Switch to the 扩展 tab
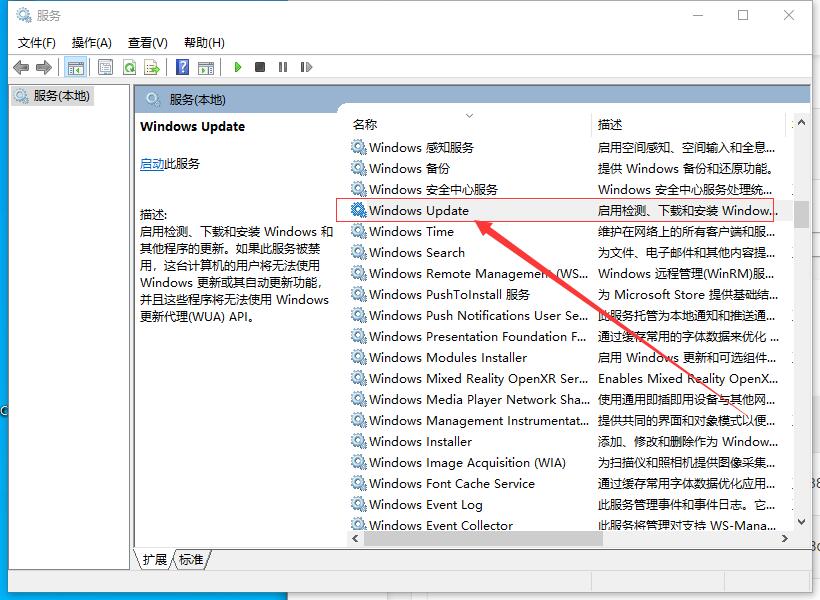The width and height of the screenshot is (820, 600). tap(154, 560)
